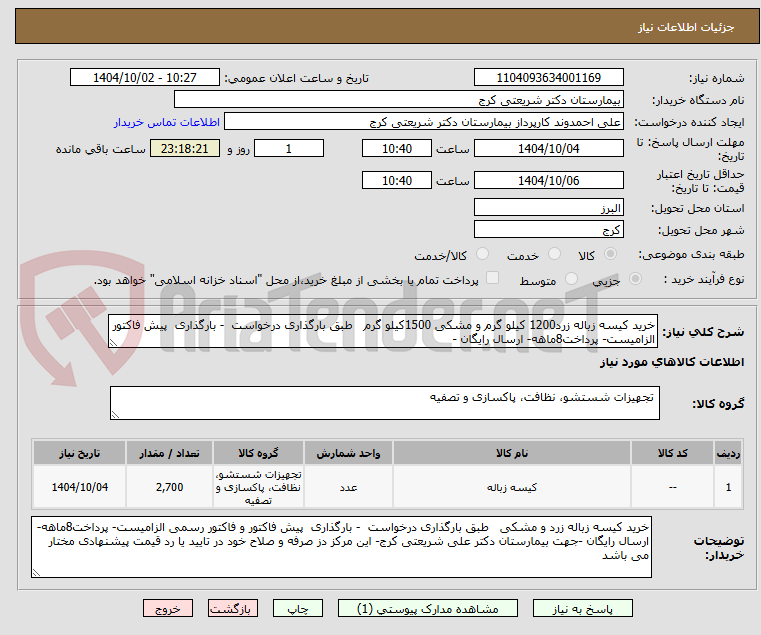Click the need date cell 1404/10/04 in table
The height and width of the screenshot is (635, 761).
pos(80,487)
